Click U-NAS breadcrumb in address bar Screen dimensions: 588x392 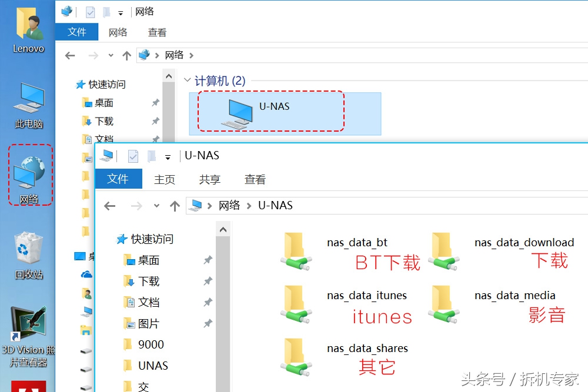(x=275, y=205)
